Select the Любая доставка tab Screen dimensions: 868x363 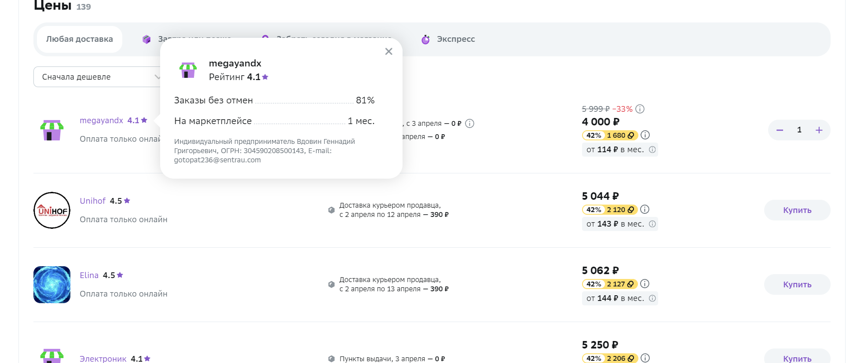80,39
